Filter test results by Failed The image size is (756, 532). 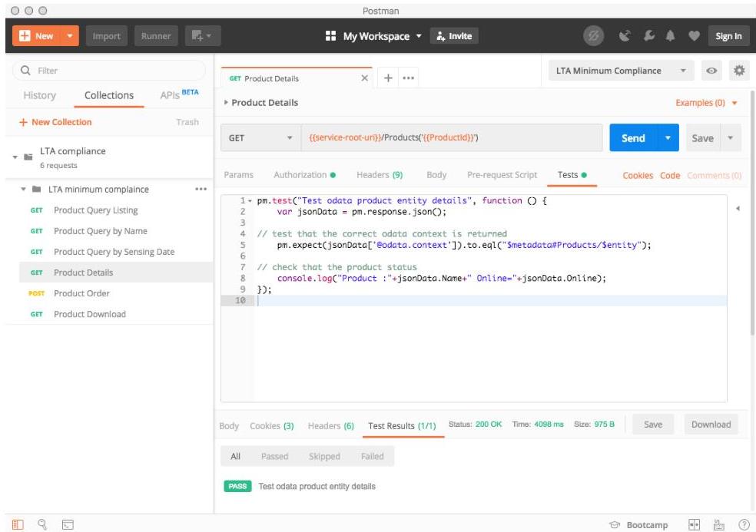372,456
